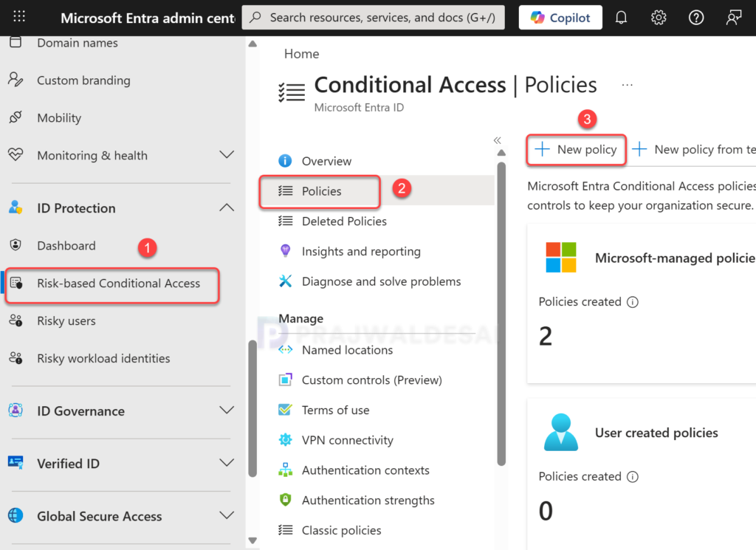
Task: Open Custom branding page
Action: tap(83, 80)
